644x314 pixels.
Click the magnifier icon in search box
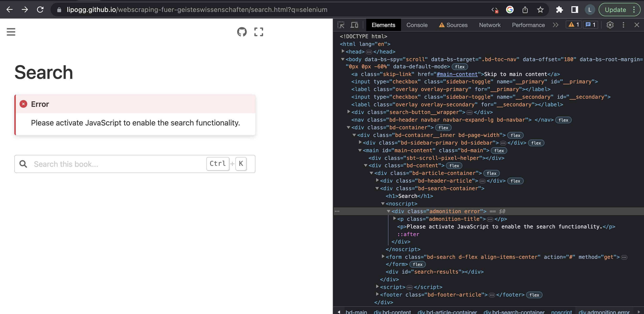pos(23,164)
